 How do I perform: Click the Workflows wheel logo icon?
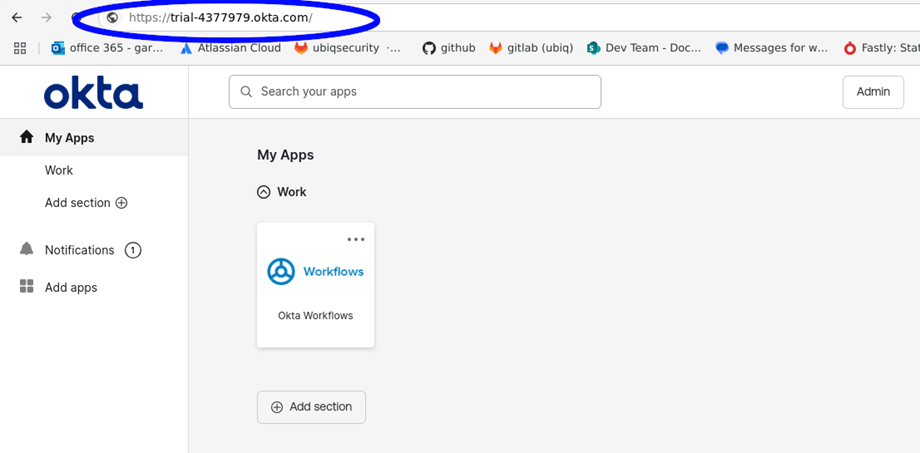tap(281, 272)
